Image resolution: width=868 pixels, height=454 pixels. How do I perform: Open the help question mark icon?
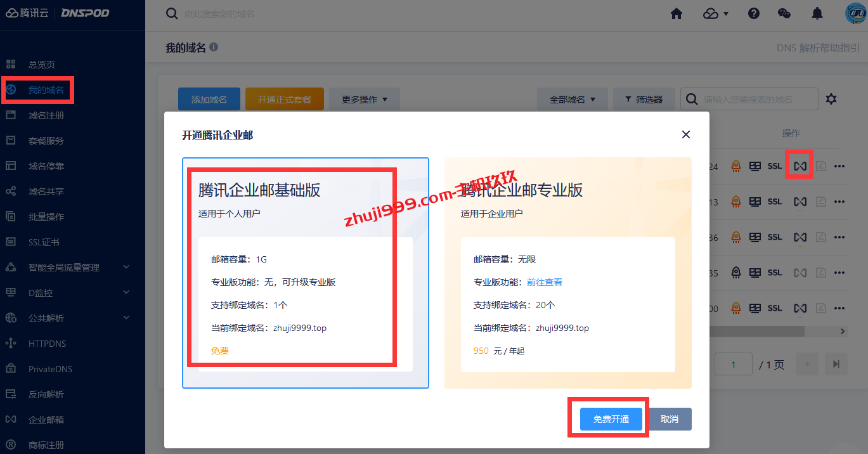pos(753,13)
